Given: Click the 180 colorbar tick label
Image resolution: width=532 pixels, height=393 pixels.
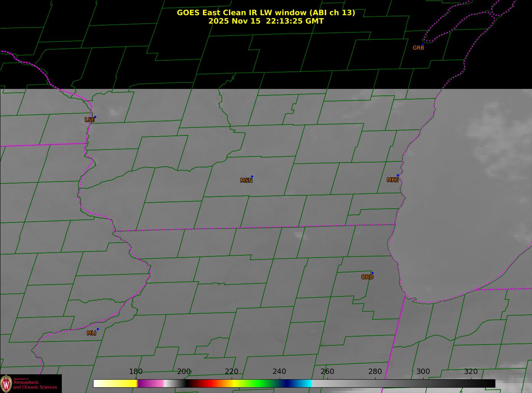Looking at the screenshot, I should (135, 372).
